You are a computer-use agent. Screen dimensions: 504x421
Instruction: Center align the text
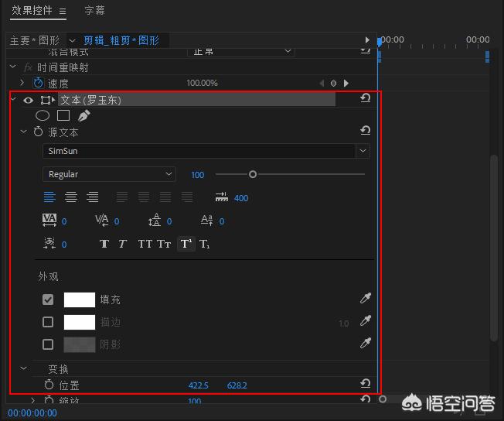(x=71, y=197)
